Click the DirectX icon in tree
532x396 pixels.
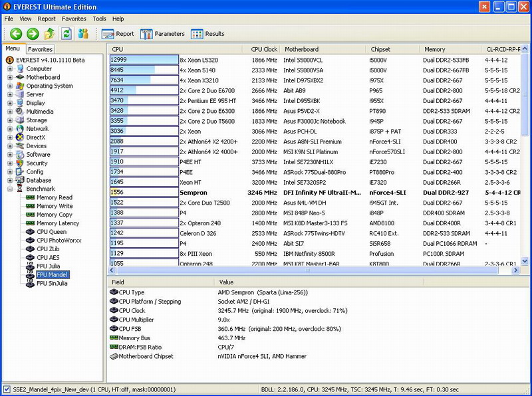(x=21, y=138)
